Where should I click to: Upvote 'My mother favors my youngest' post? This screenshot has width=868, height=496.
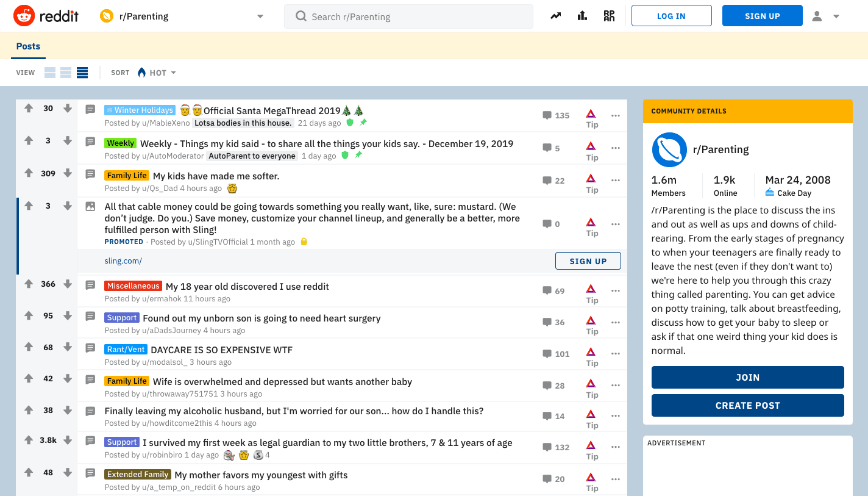click(29, 472)
